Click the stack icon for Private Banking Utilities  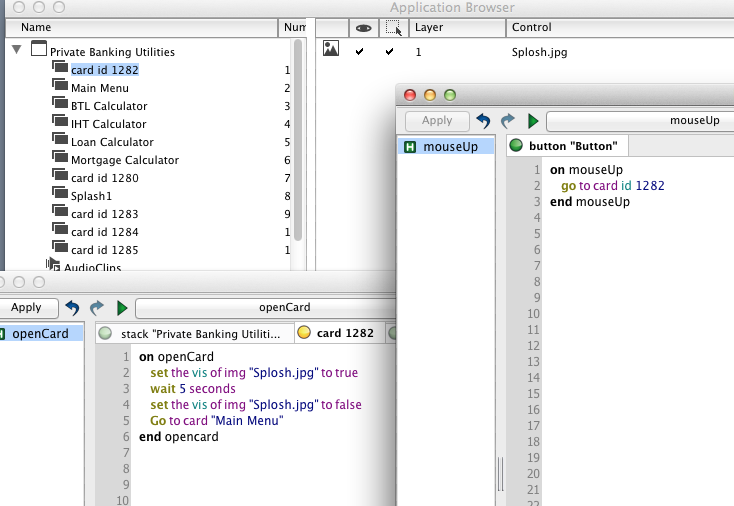coord(39,51)
